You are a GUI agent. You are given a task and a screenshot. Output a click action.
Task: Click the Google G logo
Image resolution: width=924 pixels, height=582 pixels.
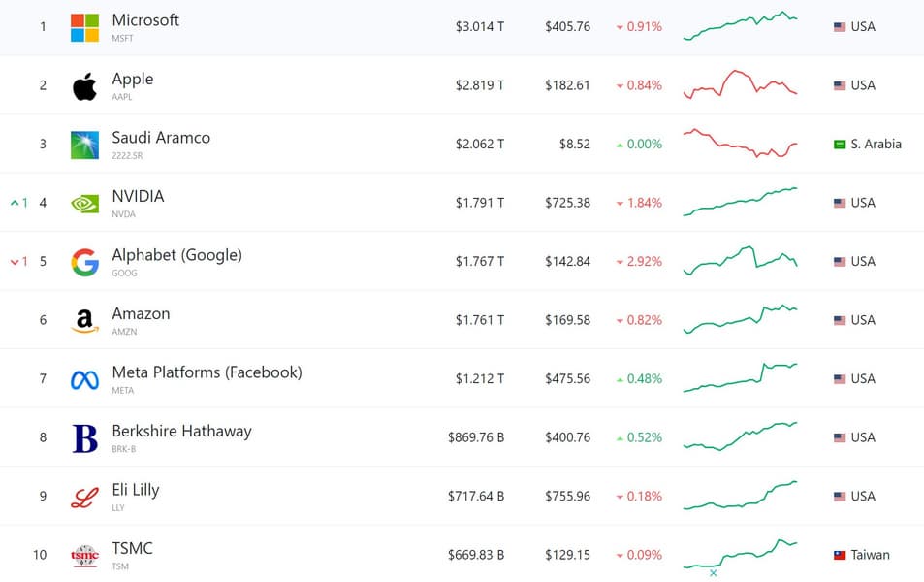[84, 262]
